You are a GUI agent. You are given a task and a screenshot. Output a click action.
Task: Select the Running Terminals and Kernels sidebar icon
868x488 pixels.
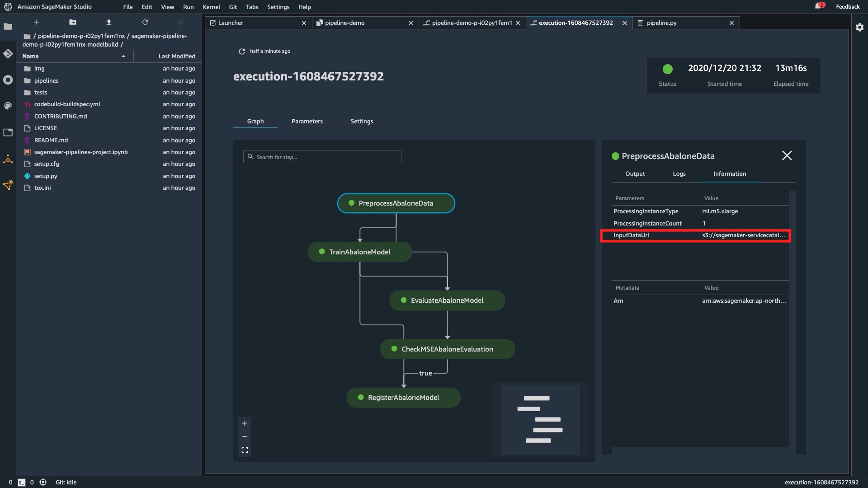point(8,80)
